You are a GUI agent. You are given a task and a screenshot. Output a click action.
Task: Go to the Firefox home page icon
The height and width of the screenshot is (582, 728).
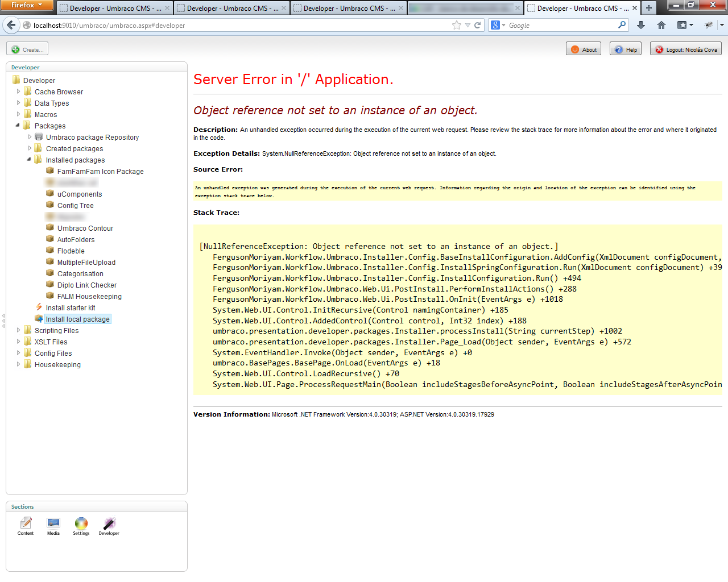661,25
